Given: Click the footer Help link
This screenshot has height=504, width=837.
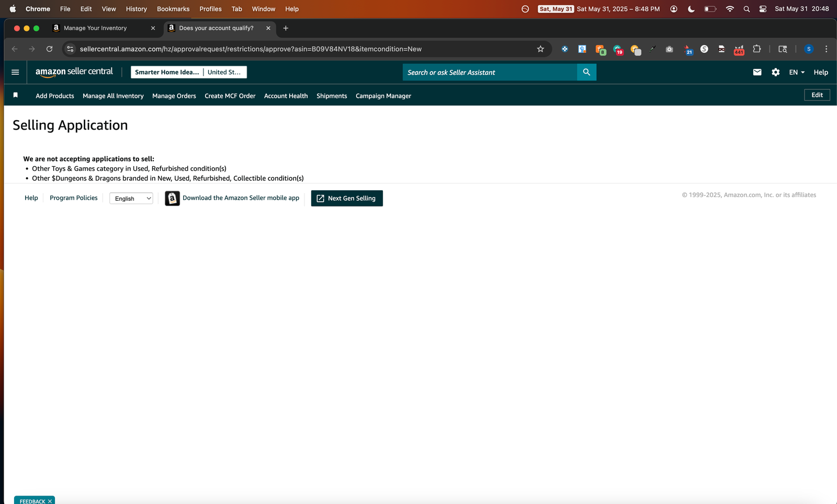Looking at the screenshot, I should [x=31, y=198].
